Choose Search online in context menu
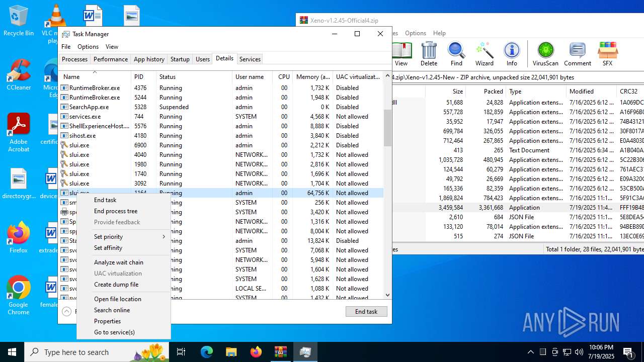Image resolution: width=644 pixels, height=362 pixels. tap(124, 310)
